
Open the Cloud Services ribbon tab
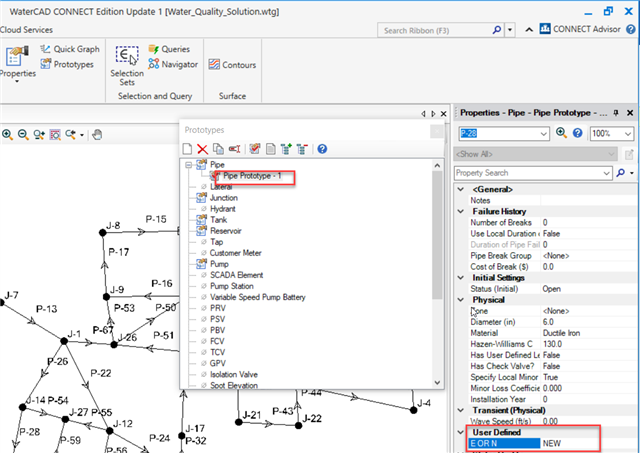click(27, 29)
